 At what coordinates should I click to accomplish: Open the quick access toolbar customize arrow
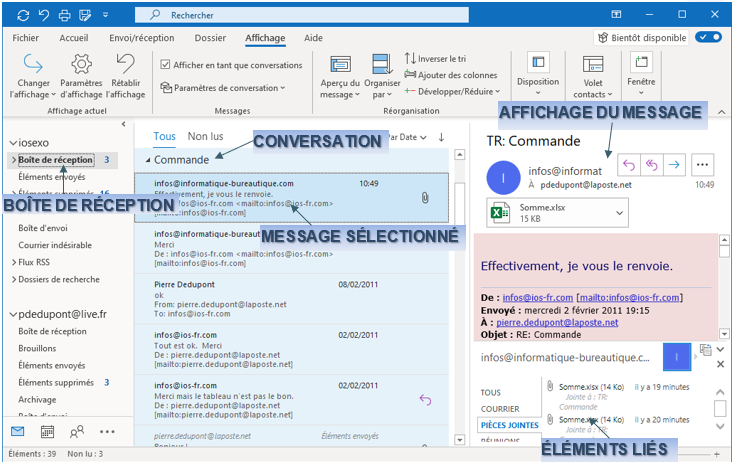click(x=106, y=15)
